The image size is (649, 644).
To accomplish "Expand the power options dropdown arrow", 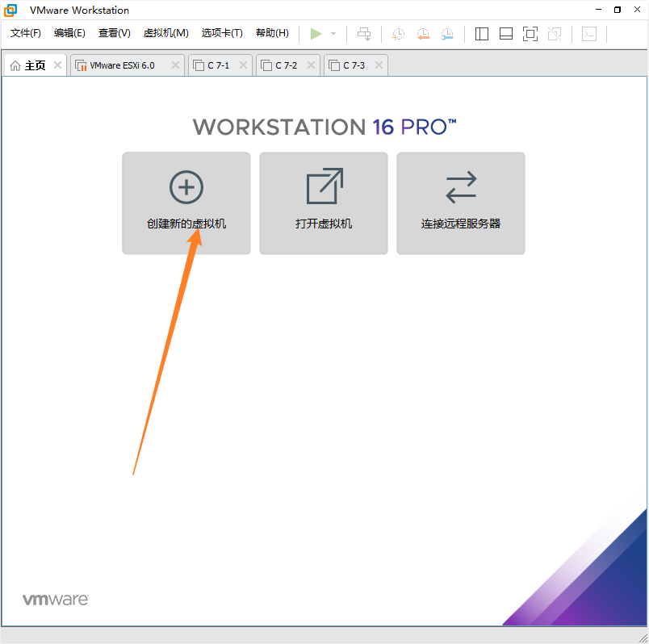I will tap(333, 34).
